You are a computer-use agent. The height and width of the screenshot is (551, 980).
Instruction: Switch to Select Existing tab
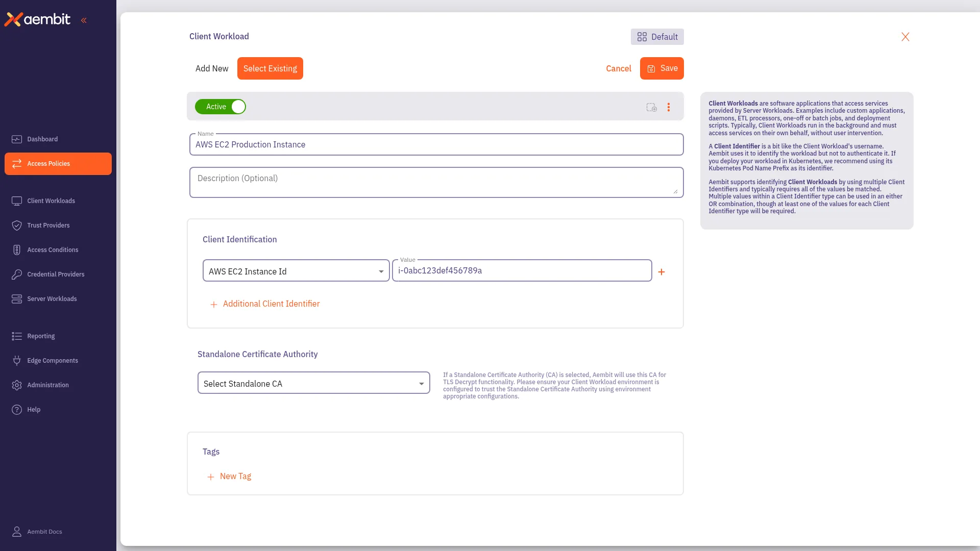270,68
